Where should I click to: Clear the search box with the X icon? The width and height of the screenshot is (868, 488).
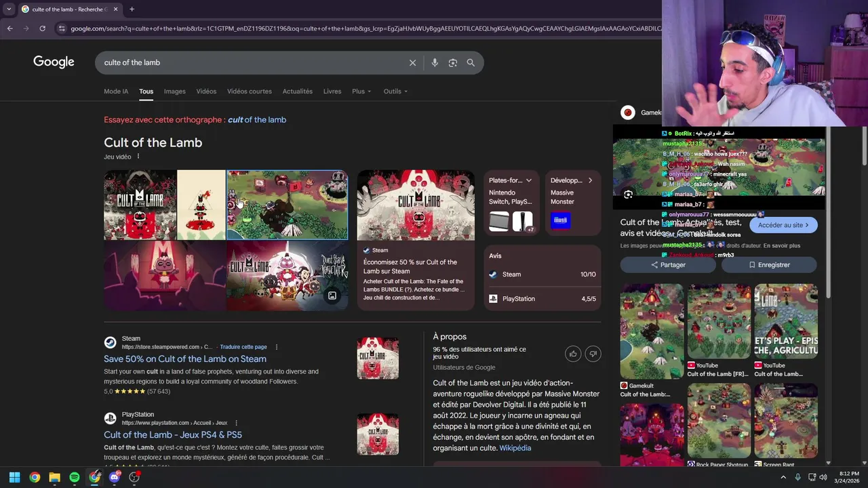[x=412, y=62]
